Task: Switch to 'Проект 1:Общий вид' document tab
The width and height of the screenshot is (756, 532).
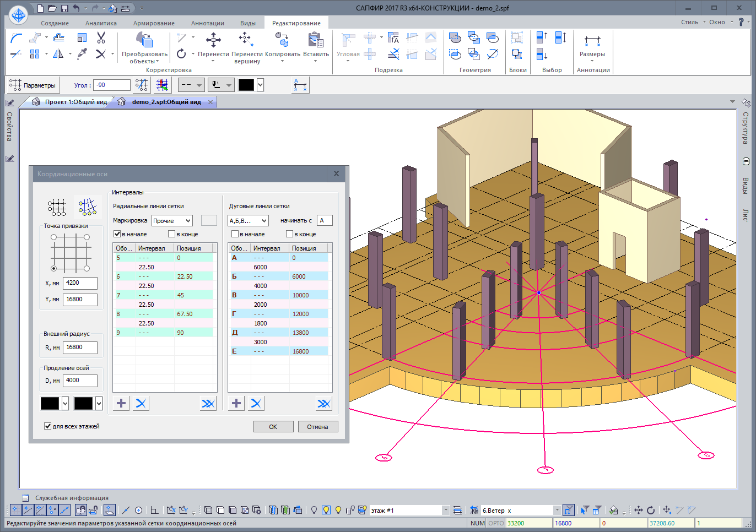Action: (75, 102)
